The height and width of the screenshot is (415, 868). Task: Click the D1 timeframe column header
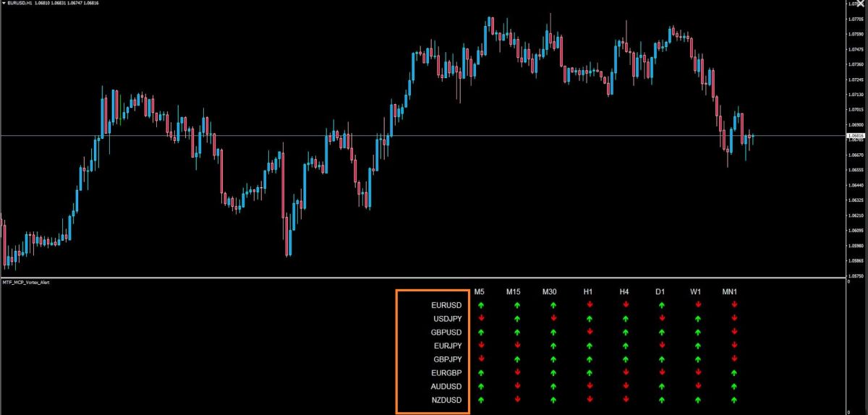coord(660,291)
